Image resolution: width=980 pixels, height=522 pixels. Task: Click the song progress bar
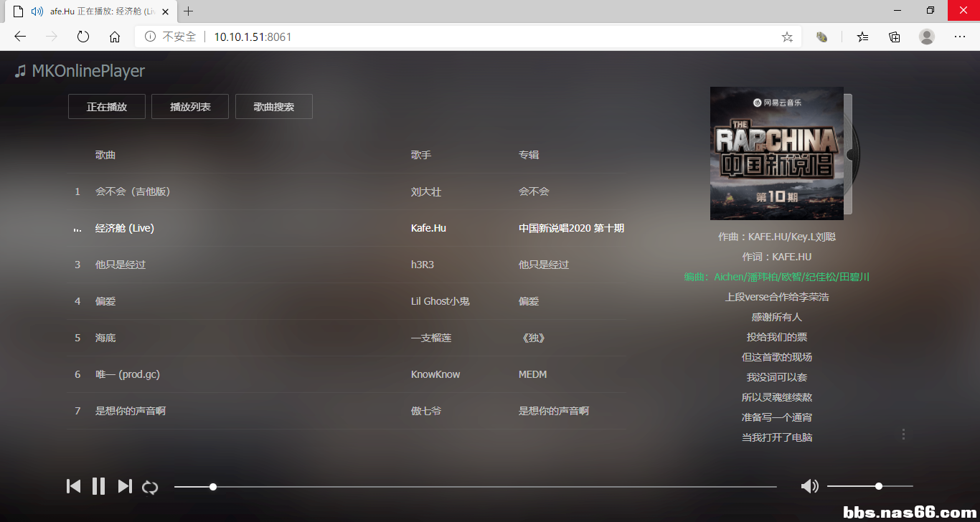(475, 487)
